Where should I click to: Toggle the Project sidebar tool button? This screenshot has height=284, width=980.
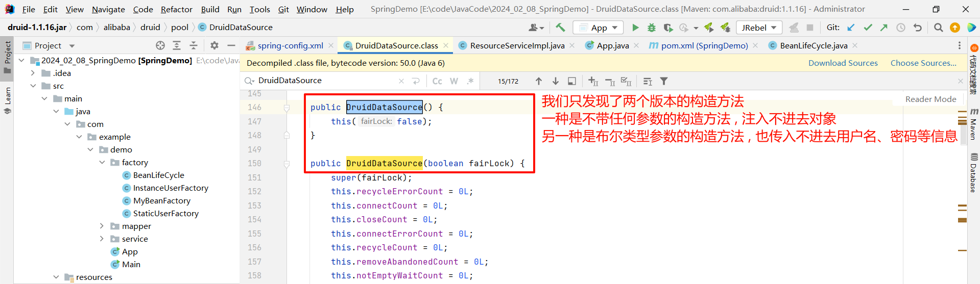point(7,57)
